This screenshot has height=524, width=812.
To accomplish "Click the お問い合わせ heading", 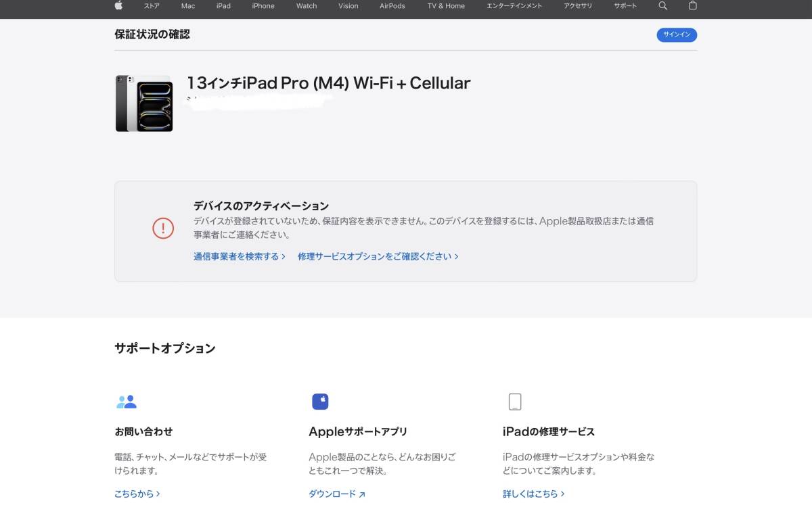I will tap(143, 431).
